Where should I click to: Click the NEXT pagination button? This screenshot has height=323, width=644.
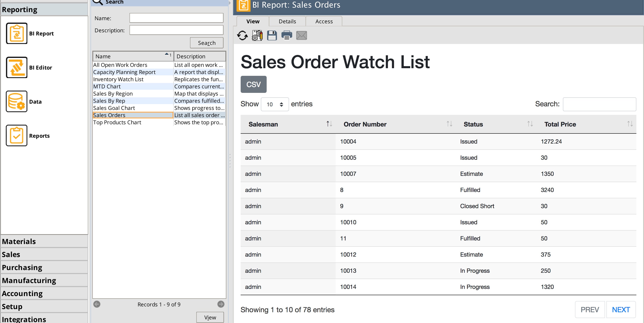click(621, 309)
